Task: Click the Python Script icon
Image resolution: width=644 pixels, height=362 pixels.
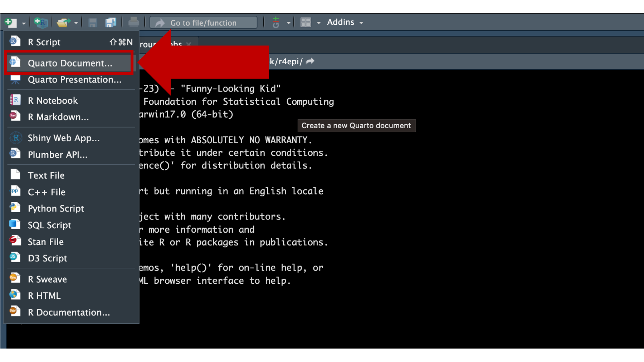Action: click(15, 207)
